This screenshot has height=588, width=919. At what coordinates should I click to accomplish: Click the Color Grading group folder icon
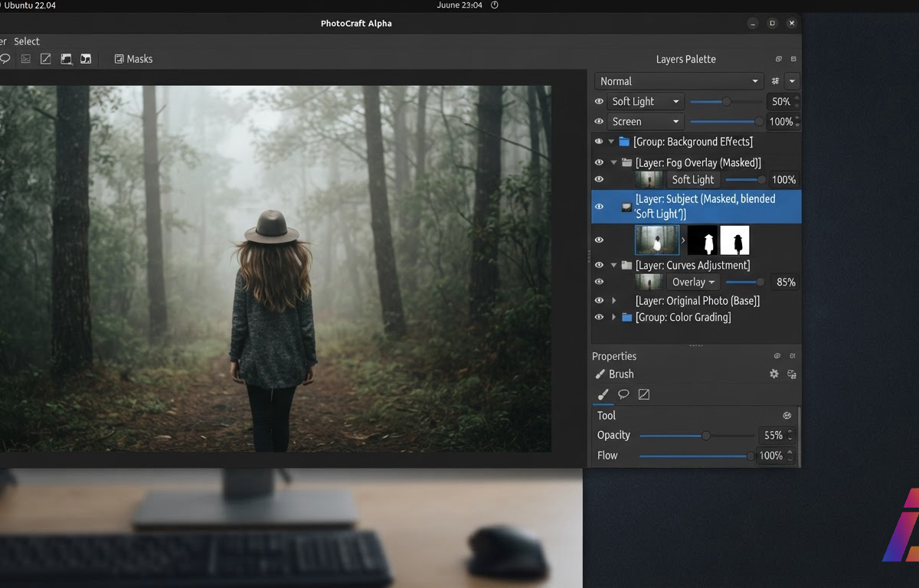(x=626, y=317)
